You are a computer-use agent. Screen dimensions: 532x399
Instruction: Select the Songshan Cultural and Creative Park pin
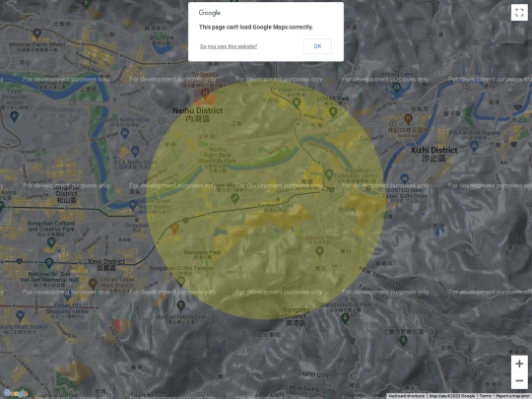(51, 242)
